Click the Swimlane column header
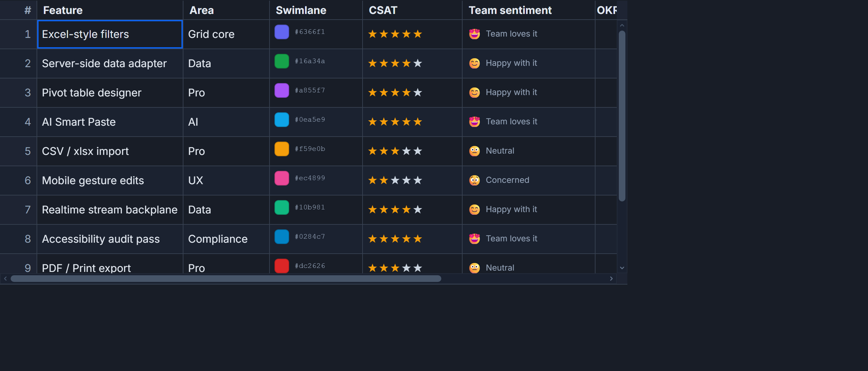This screenshot has width=868, height=371. click(x=316, y=10)
